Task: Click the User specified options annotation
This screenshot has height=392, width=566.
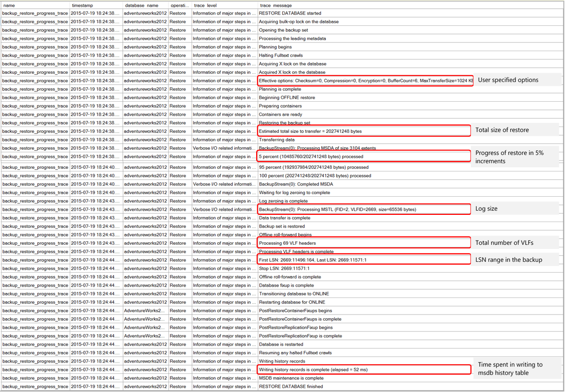Action: coord(508,81)
